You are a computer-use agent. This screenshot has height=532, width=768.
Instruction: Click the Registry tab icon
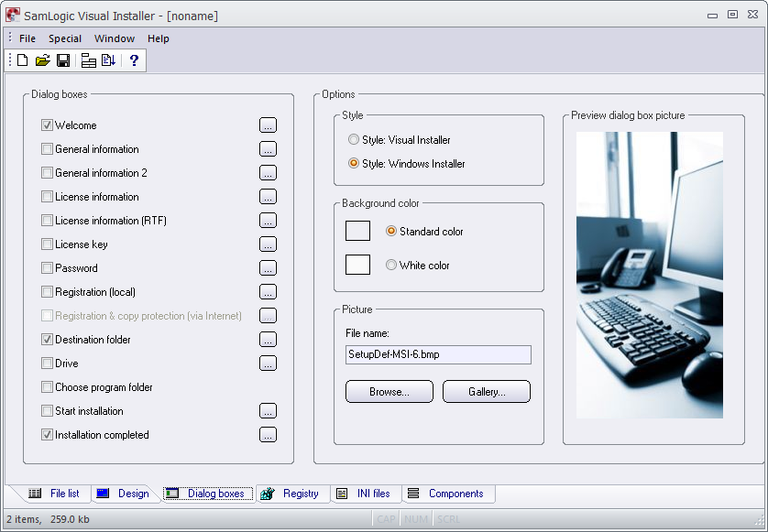(x=268, y=494)
